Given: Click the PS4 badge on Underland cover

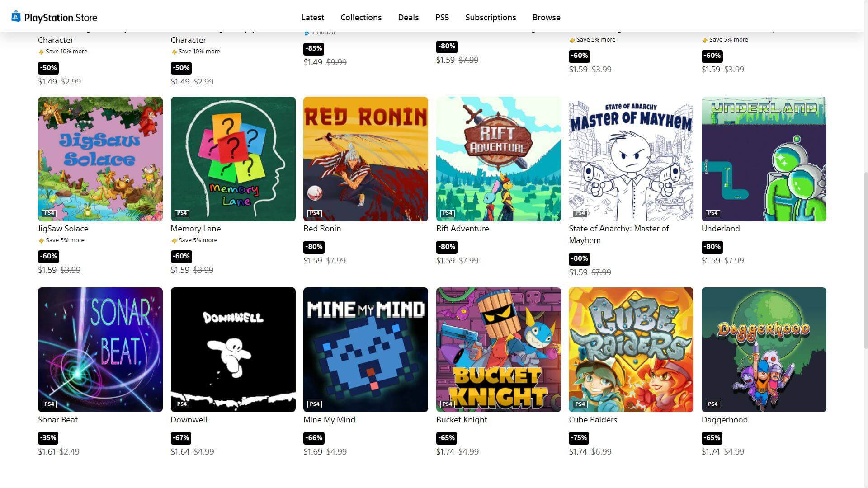Looking at the screenshot, I should [x=712, y=213].
